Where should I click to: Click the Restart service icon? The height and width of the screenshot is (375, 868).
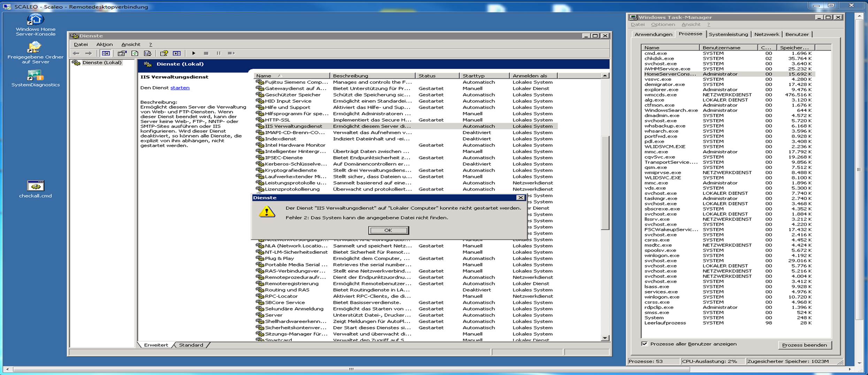coord(231,53)
